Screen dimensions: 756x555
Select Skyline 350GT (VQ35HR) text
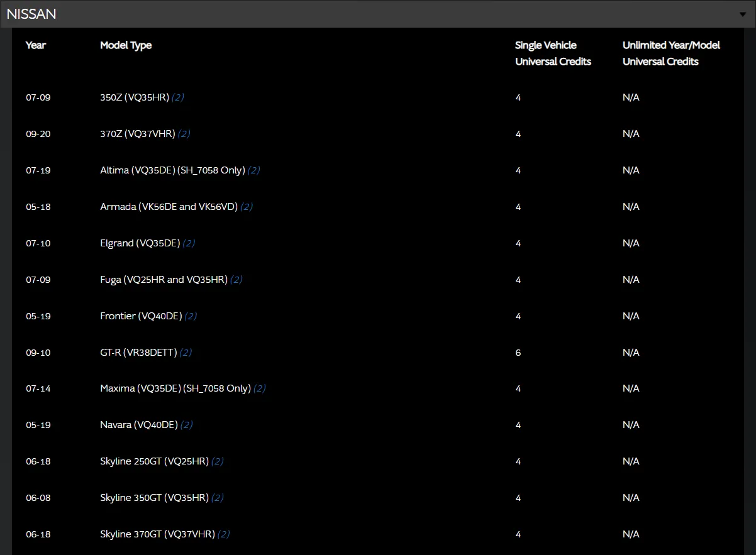pyautogui.click(x=154, y=498)
